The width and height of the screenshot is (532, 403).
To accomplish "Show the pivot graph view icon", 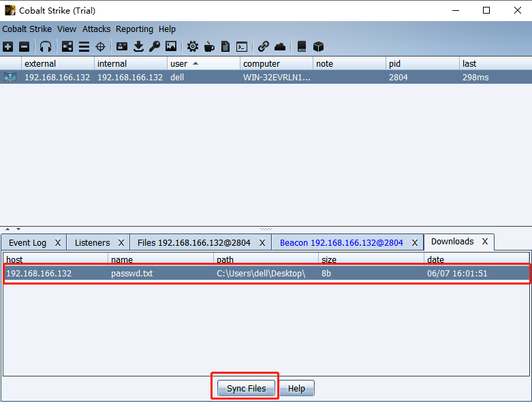I will point(67,46).
